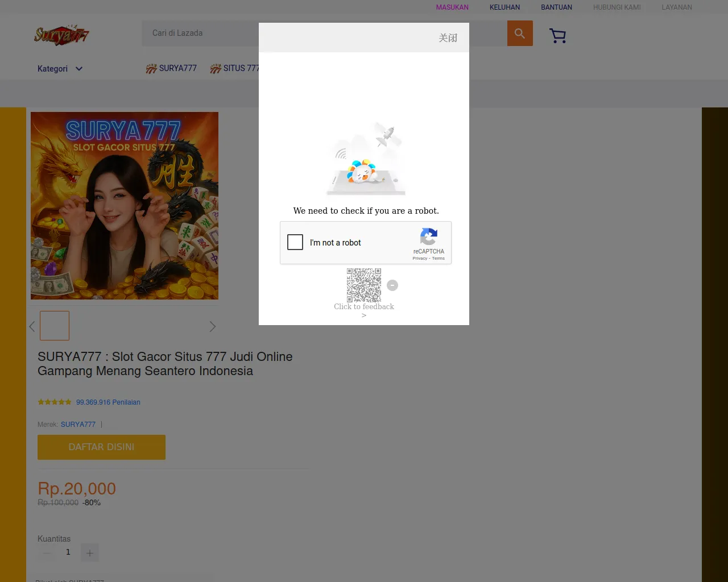The image size is (728, 582).
Task: Open the shopping cart icon
Action: [558, 36]
